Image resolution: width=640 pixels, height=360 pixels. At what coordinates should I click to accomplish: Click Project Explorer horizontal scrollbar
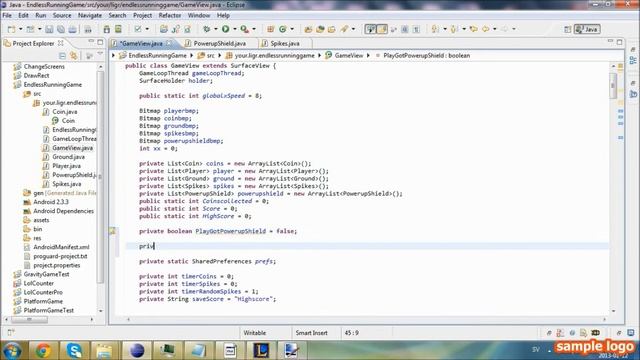pyautogui.click(x=29, y=320)
